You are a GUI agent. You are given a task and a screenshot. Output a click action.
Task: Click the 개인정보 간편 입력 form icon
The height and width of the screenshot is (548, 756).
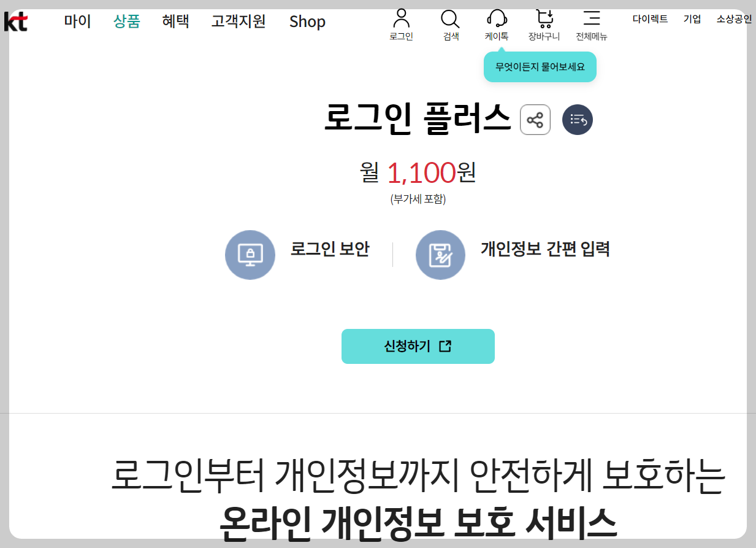[440, 255]
